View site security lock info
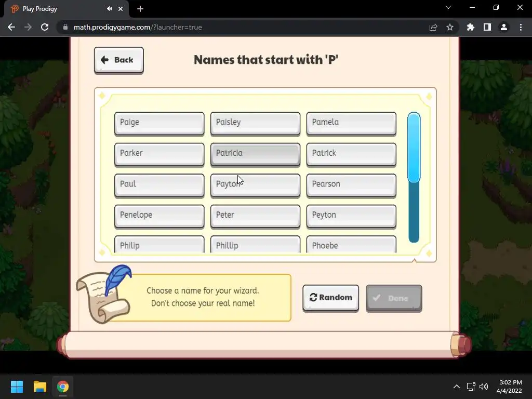This screenshot has height=399, width=532. [65, 27]
